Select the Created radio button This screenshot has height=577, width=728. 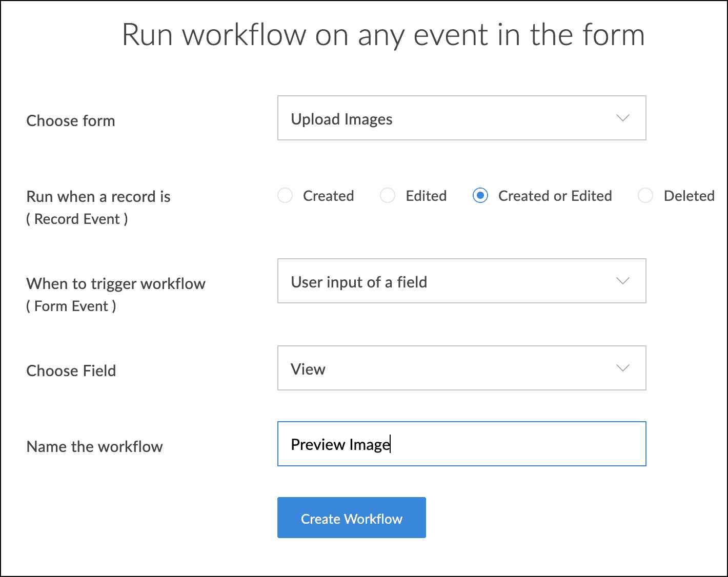click(285, 196)
